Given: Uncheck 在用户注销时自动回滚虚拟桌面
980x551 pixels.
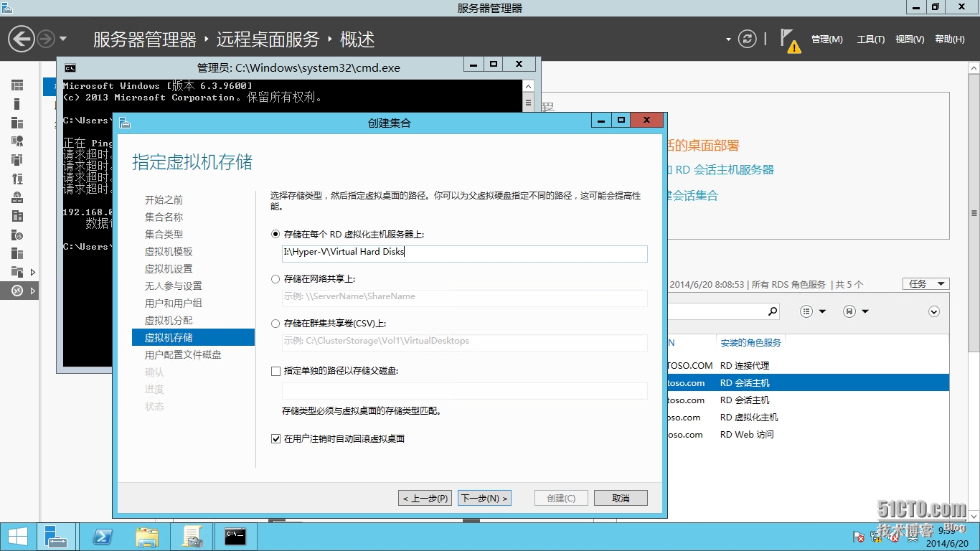Looking at the screenshot, I should 275,438.
